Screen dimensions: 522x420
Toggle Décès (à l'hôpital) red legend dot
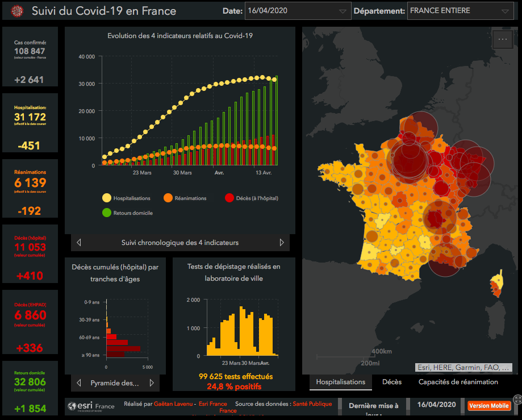[229, 198]
